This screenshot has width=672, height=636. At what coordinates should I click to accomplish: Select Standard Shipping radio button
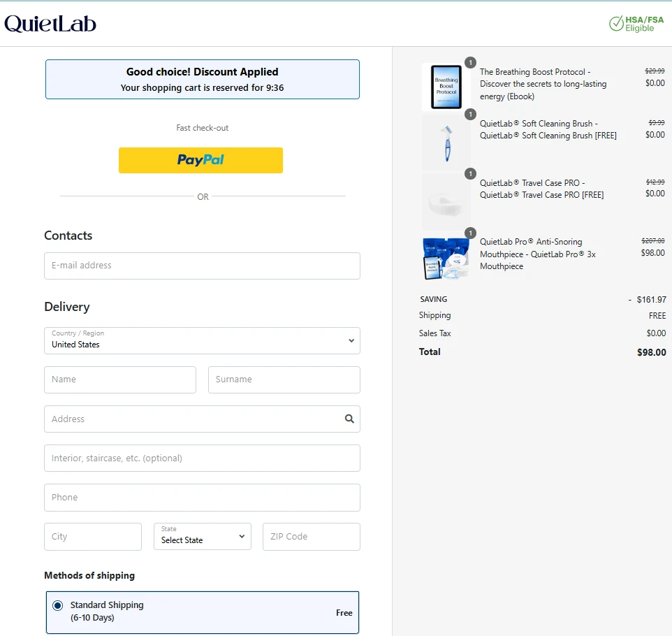coord(57,605)
